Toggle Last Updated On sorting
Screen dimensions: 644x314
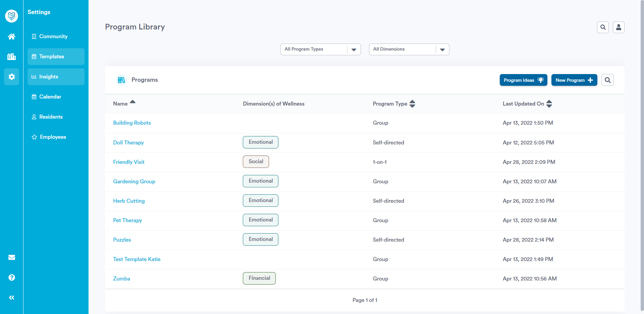tap(549, 104)
